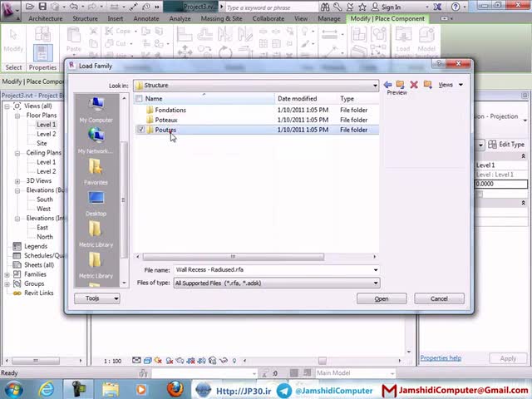Switch to the Annotate ribbon tab

(146, 18)
